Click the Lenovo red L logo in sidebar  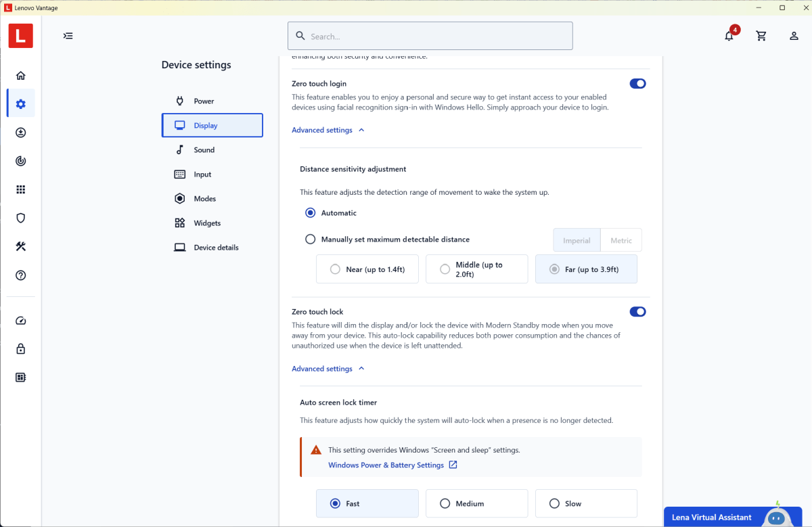click(x=20, y=36)
